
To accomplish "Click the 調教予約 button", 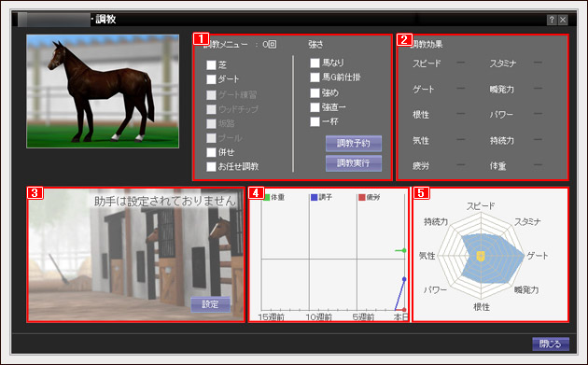I will point(354,144).
